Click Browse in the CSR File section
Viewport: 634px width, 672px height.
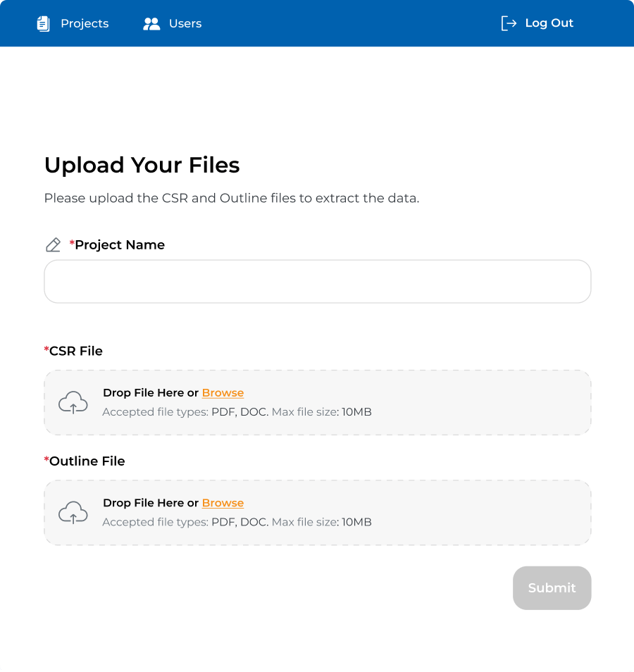click(223, 392)
